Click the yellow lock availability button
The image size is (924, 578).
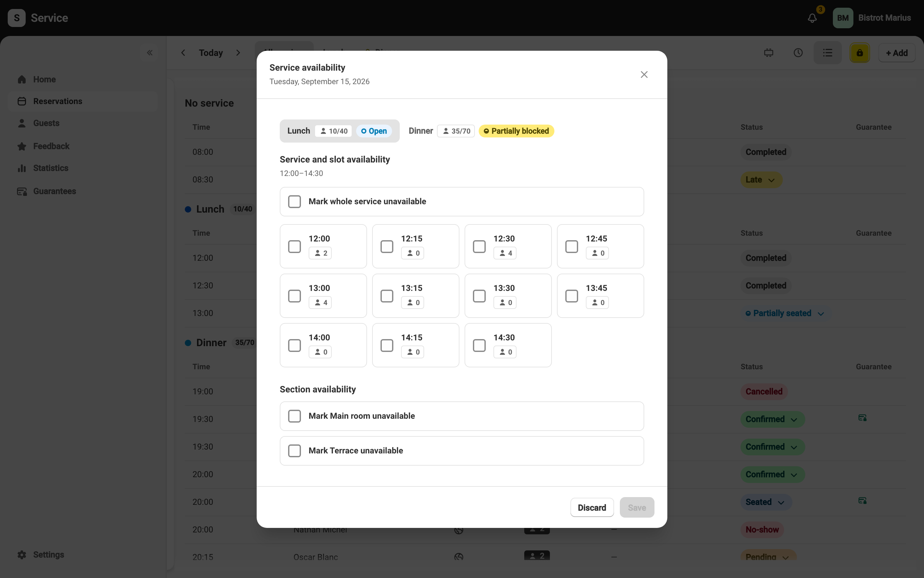(860, 53)
